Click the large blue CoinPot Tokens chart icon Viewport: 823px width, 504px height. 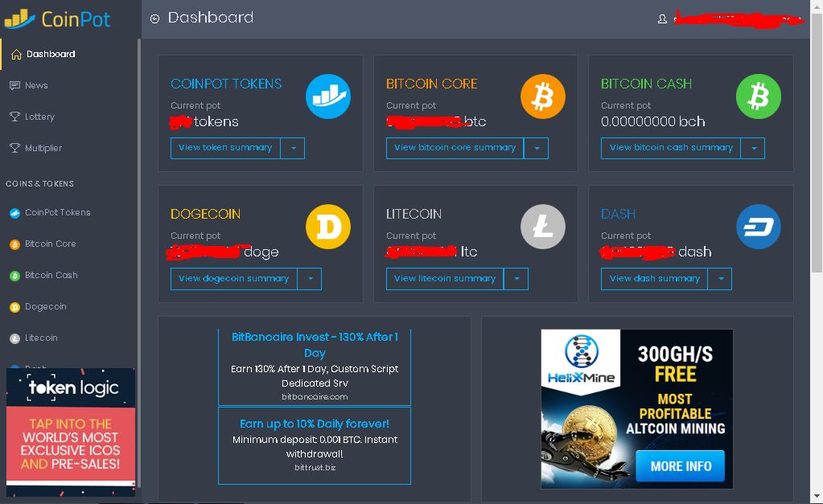[328, 96]
